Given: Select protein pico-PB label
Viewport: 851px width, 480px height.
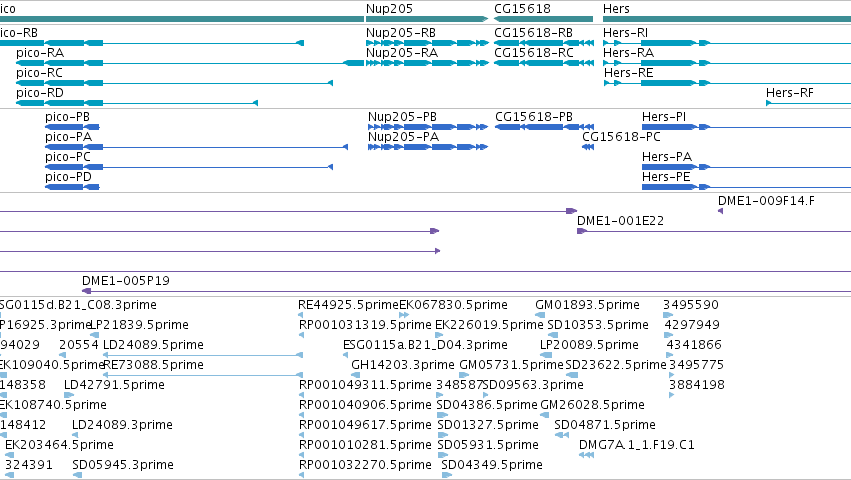Looking at the screenshot, I should 67,117.
